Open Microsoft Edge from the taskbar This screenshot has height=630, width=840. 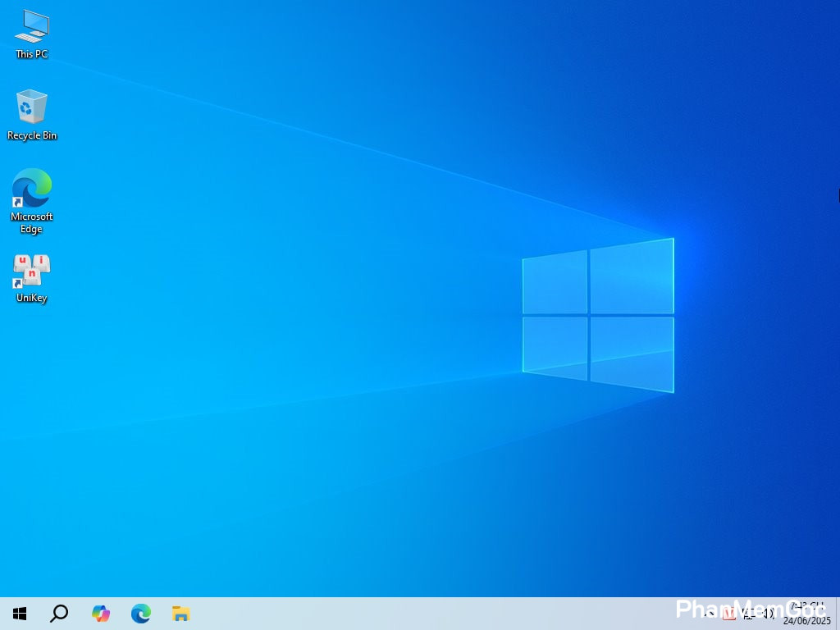coord(141,614)
